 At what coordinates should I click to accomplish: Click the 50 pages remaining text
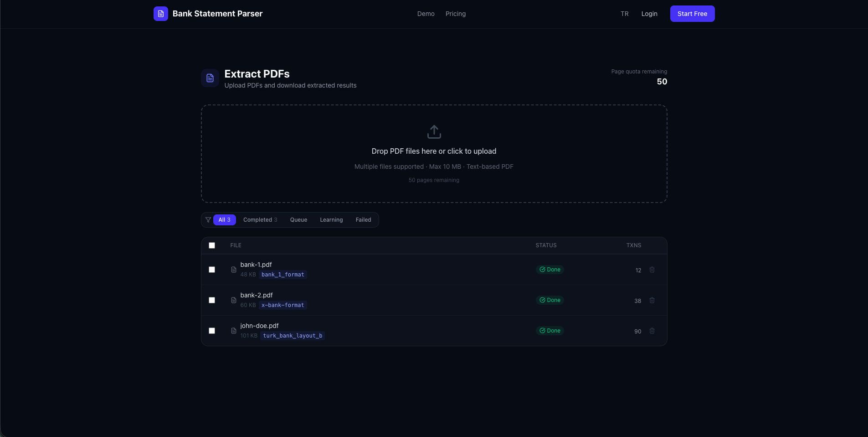point(434,180)
